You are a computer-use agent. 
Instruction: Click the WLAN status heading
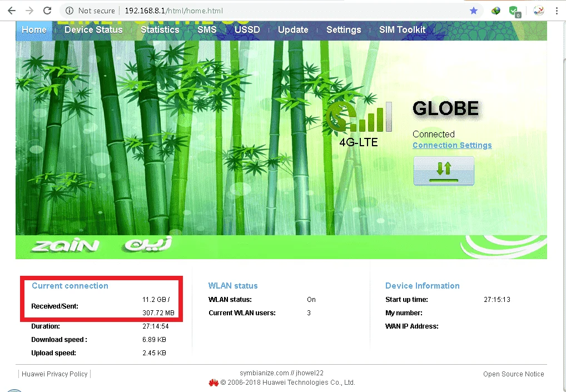(x=233, y=286)
